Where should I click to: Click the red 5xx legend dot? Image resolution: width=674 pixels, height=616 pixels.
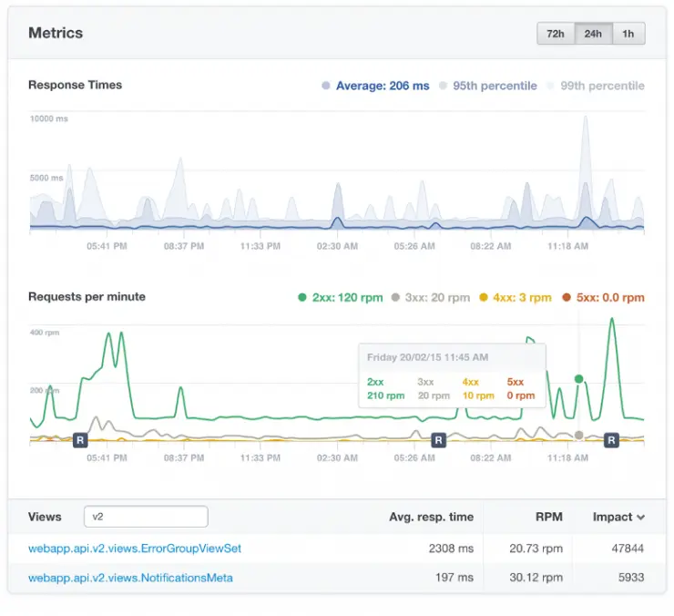(x=566, y=297)
